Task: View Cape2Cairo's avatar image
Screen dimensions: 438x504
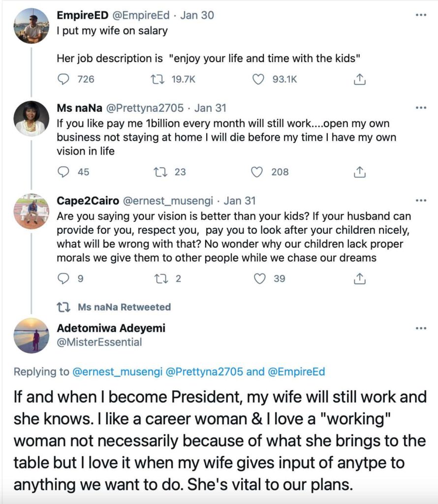Action: (31, 212)
